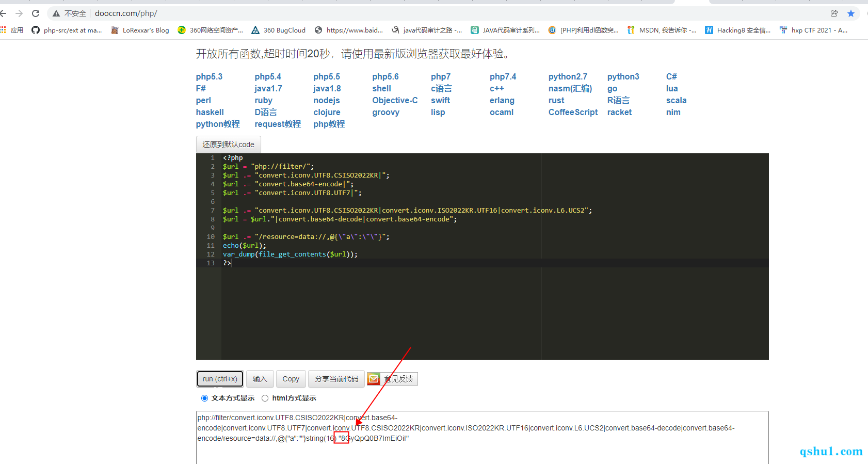Open php-src/ext GitHub bookmark
This screenshot has width=868, height=464.
(x=67, y=30)
